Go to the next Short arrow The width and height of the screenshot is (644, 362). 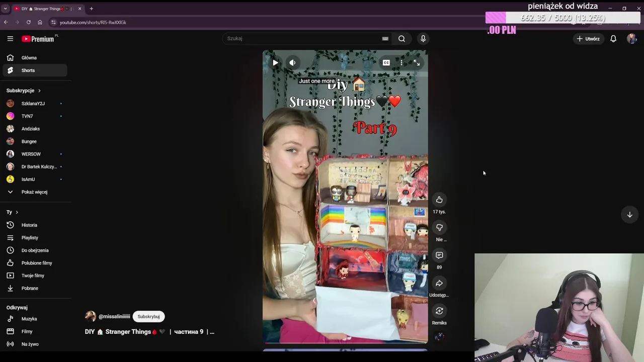click(629, 215)
